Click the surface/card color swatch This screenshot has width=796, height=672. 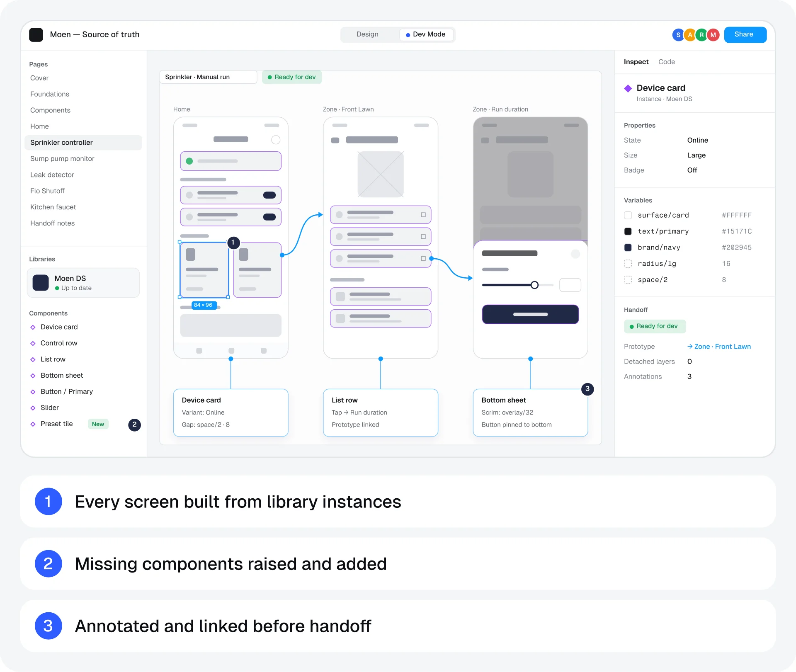(x=628, y=215)
